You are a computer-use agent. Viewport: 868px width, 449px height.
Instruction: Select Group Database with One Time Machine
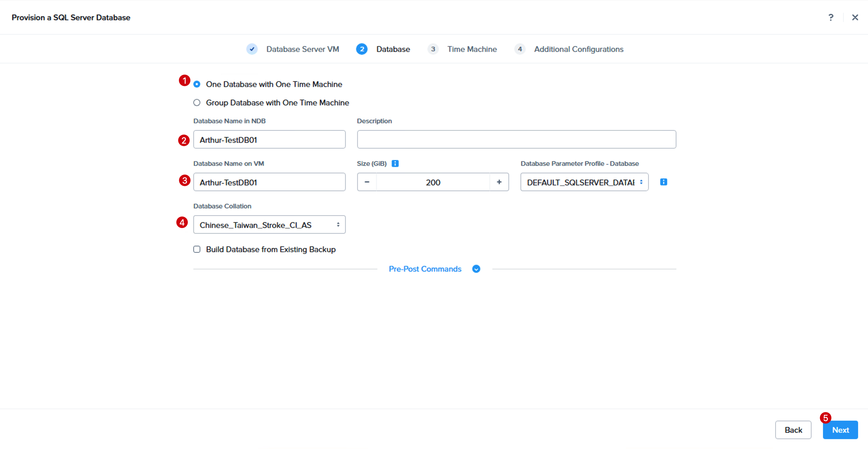click(197, 102)
